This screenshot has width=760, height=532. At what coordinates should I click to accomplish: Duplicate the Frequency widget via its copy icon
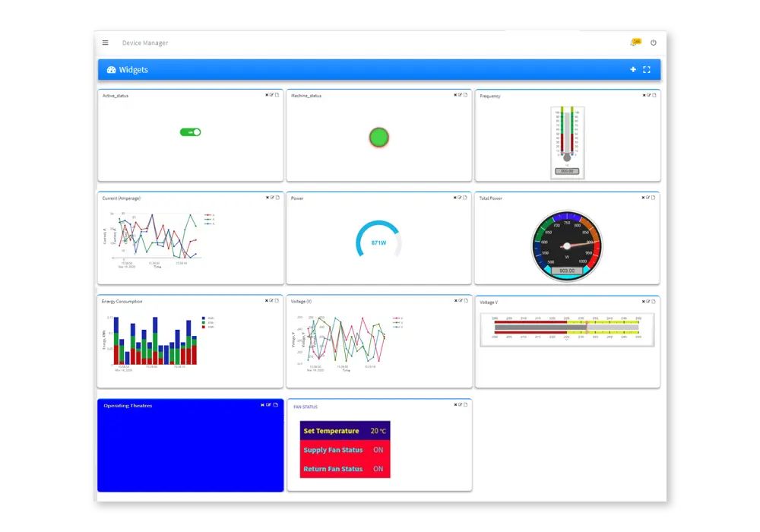pyautogui.click(x=653, y=95)
